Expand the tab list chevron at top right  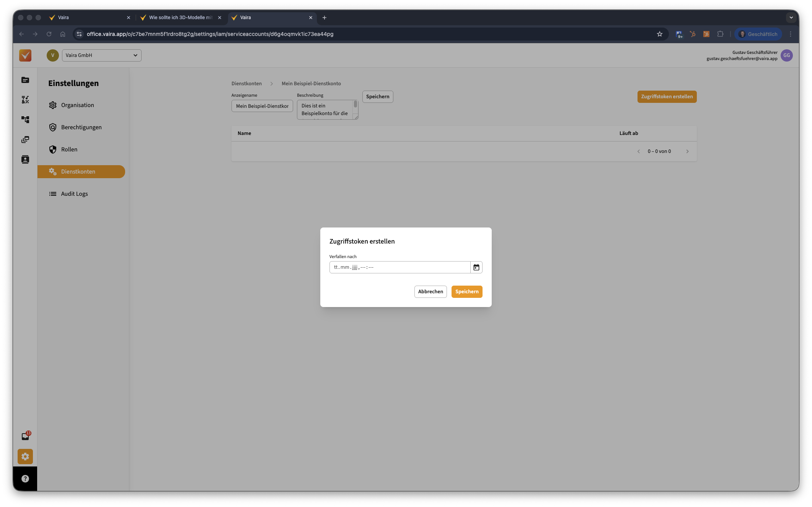pos(791,18)
